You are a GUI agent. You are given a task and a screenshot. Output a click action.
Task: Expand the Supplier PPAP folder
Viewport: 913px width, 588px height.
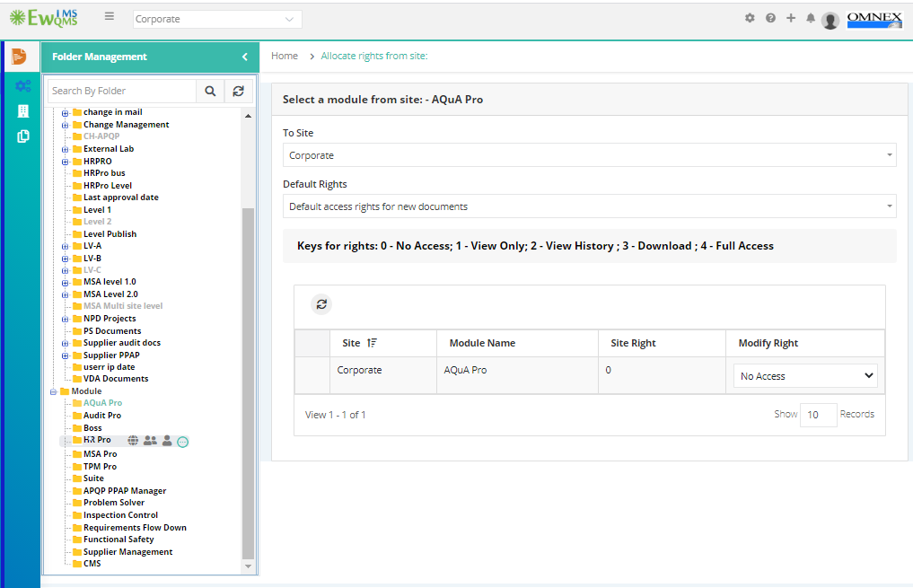pos(66,355)
